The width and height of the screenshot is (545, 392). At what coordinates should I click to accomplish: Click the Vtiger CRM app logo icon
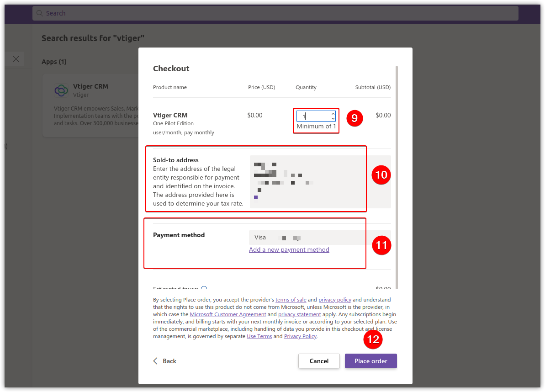pyautogui.click(x=61, y=90)
